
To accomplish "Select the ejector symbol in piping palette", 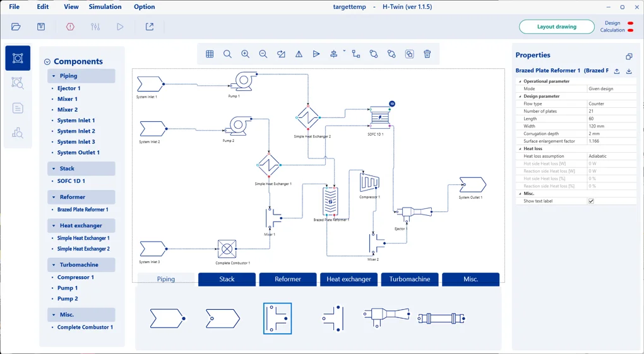I will tap(386, 317).
